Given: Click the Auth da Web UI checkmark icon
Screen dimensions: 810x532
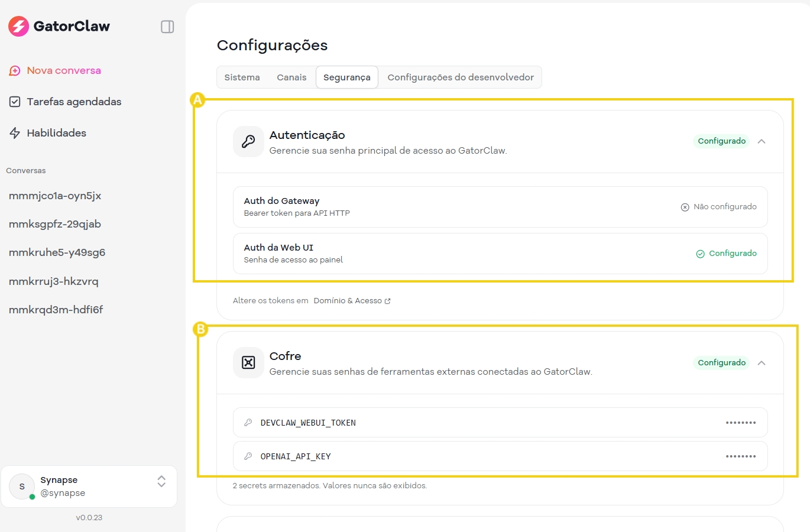Looking at the screenshot, I should point(700,254).
